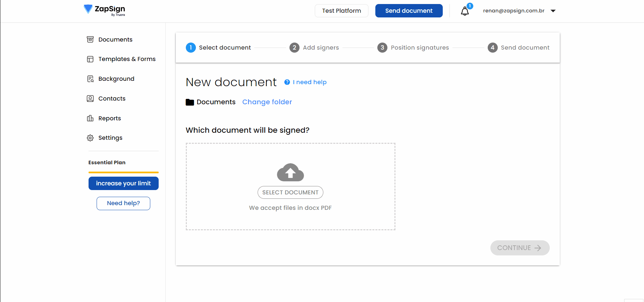The width and height of the screenshot is (644, 302).
Task: Click the ZapSign logo
Action: tap(104, 10)
